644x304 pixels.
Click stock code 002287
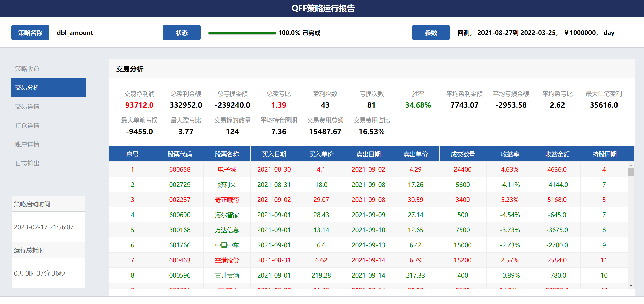point(180,200)
